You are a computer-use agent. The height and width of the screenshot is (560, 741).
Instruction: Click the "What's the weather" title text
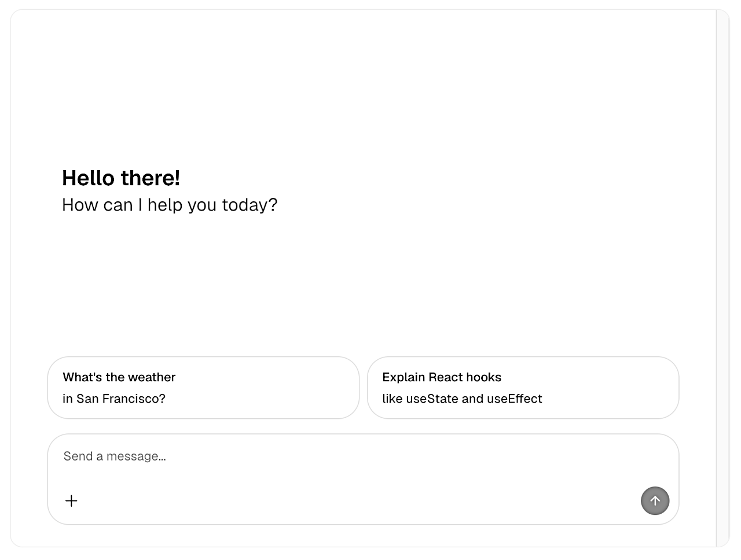coord(119,377)
